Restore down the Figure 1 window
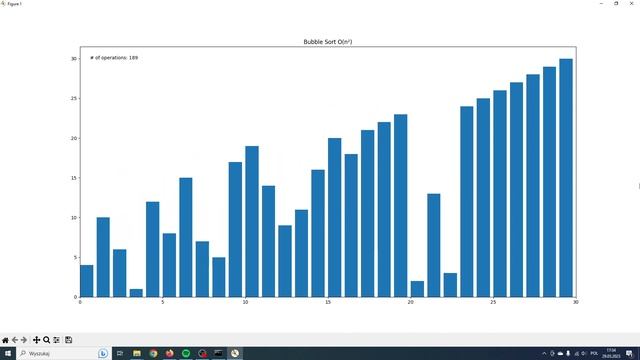Screen dimensions: 640x360 pos(616,3)
